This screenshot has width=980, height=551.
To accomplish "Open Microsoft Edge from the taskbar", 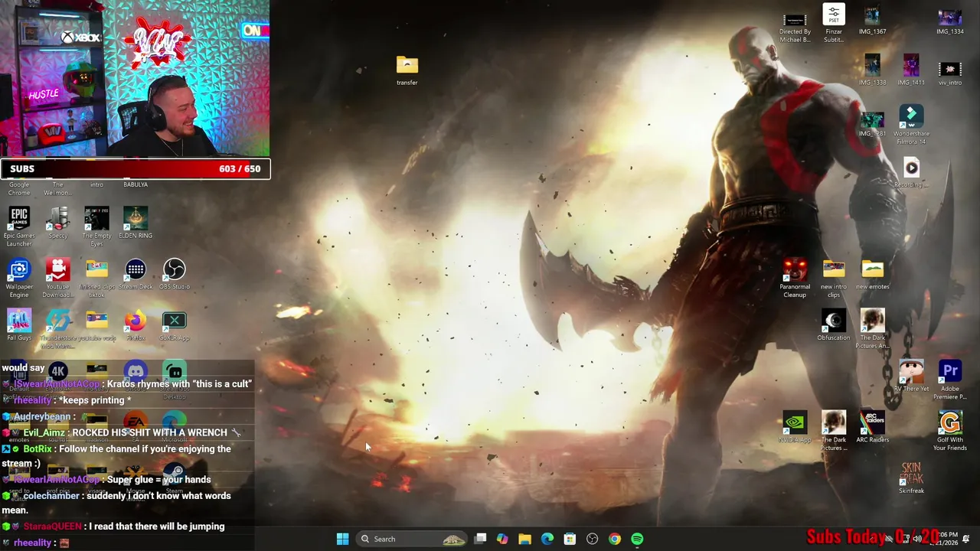I will click(x=547, y=539).
